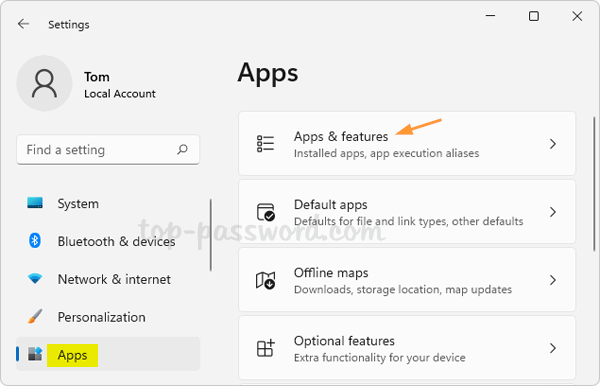Screen dimensions: 600x386
Task: Click the Default apps icon
Action: [x=266, y=212]
